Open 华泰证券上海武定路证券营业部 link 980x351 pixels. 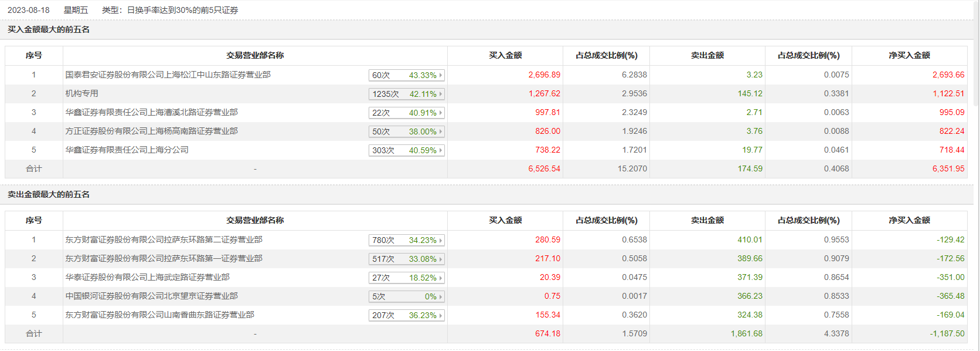pyautogui.click(x=147, y=277)
